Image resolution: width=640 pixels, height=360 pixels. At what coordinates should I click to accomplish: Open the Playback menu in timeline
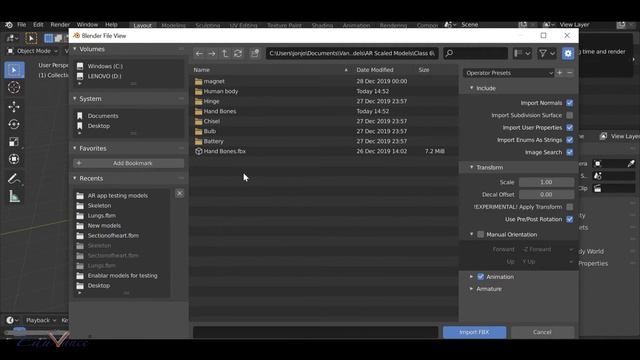pos(41,320)
